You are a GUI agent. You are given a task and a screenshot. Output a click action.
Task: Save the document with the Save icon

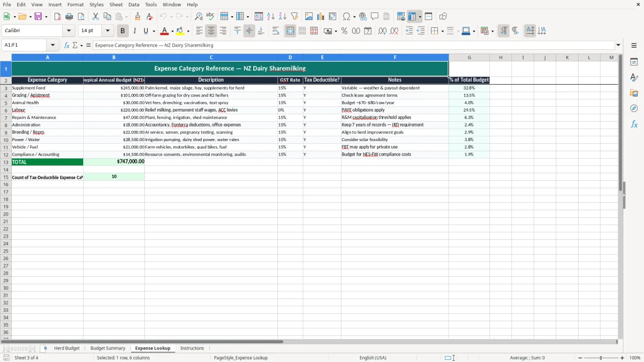[38, 17]
